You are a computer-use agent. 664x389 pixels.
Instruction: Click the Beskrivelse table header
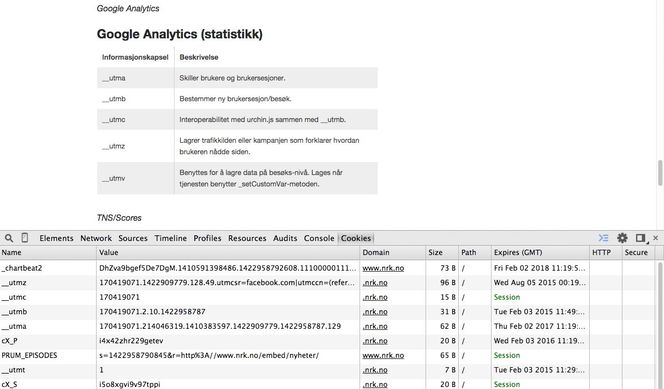point(199,57)
